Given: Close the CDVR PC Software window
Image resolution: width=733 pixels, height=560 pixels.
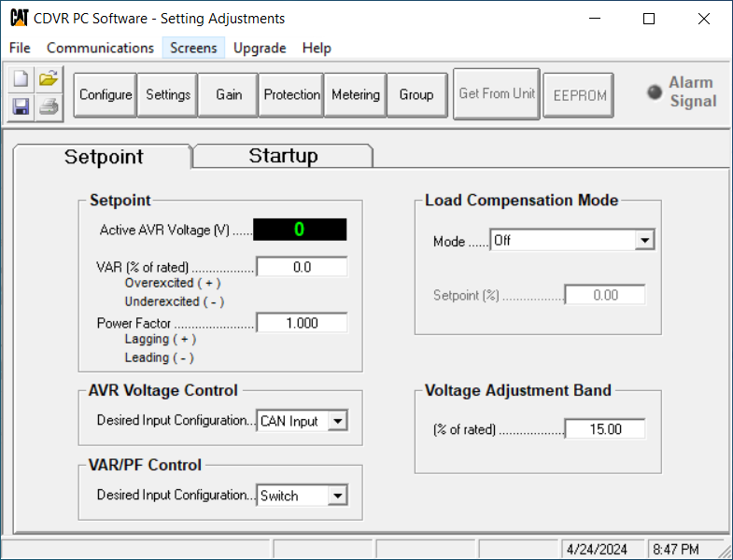Looking at the screenshot, I should 704,19.
